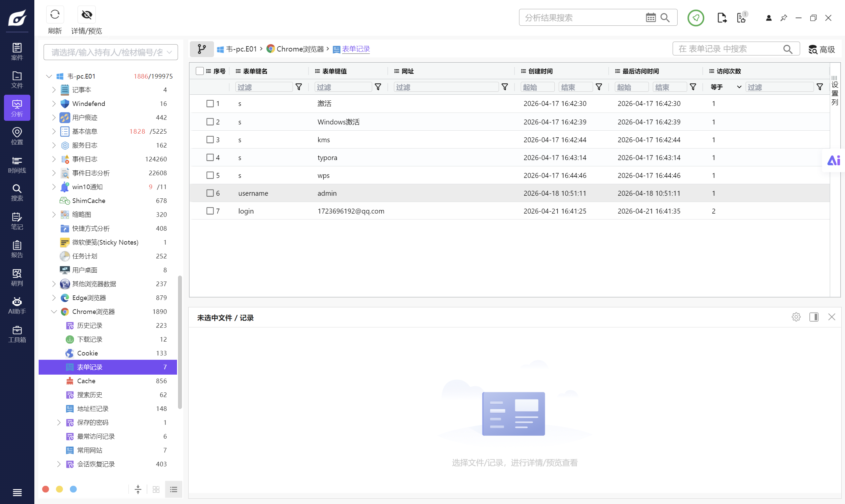
Task: Expand the 保存的密码 tree node
Action: pyautogui.click(x=59, y=422)
